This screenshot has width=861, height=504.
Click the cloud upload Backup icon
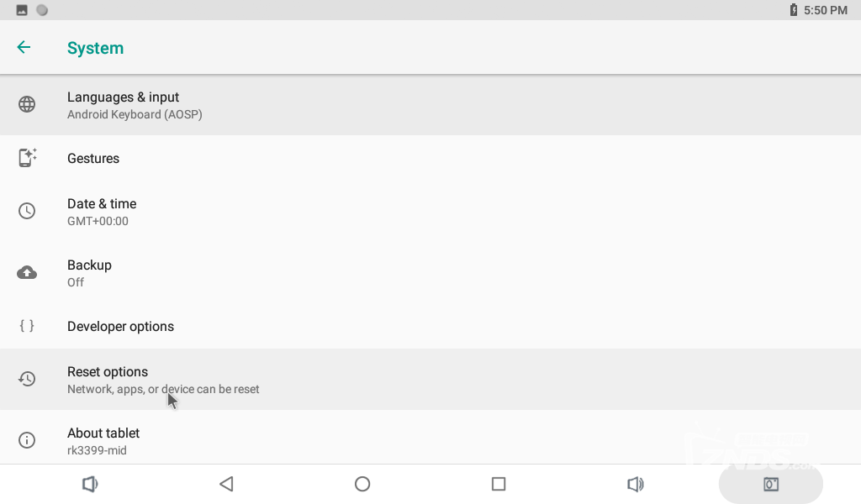(x=27, y=272)
